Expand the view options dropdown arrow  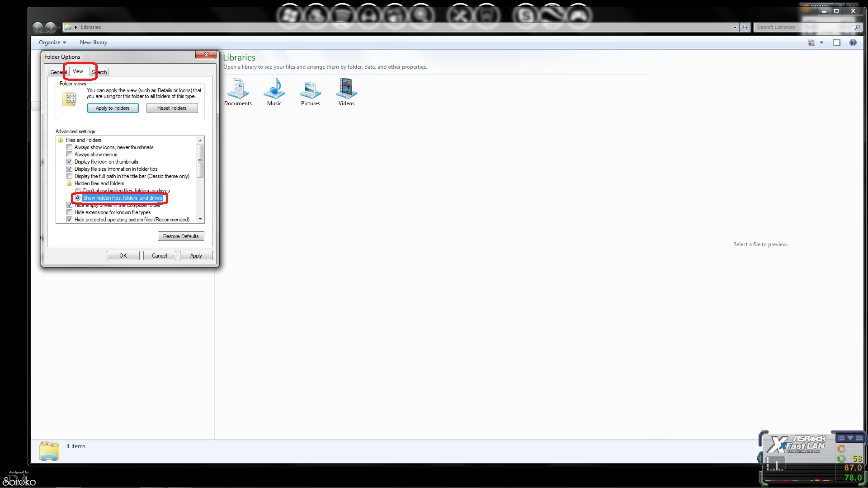pyautogui.click(x=821, y=42)
